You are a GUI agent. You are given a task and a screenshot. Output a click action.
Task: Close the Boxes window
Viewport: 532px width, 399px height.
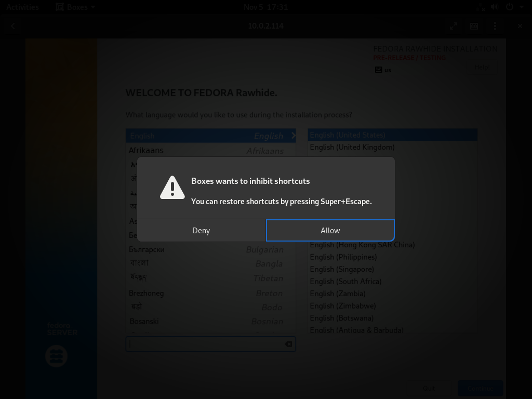(x=520, y=26)
